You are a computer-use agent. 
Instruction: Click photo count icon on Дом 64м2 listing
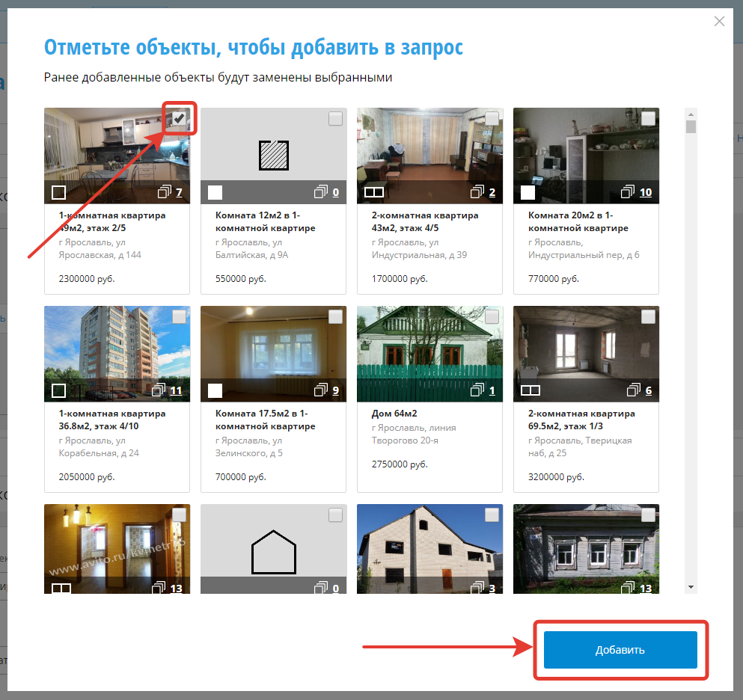477,390
